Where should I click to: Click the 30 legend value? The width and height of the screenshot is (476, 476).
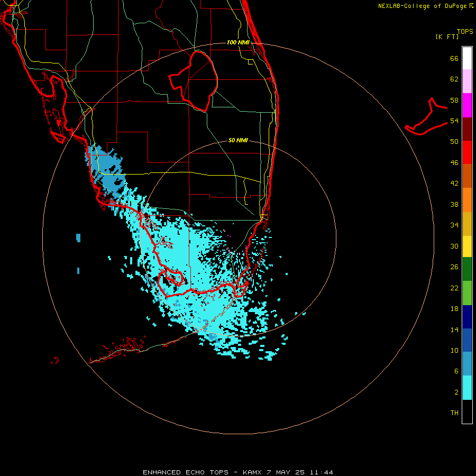(454, 246)
